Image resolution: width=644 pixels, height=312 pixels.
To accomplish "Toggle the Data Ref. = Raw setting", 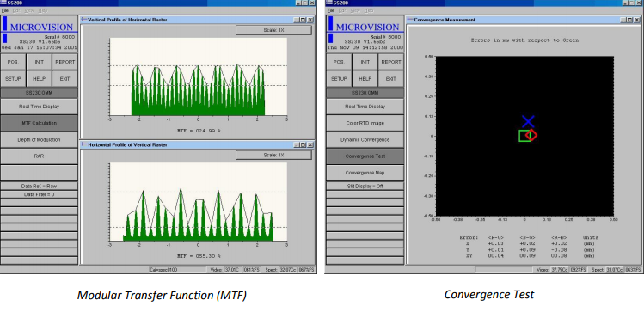I will coord(39,186).
